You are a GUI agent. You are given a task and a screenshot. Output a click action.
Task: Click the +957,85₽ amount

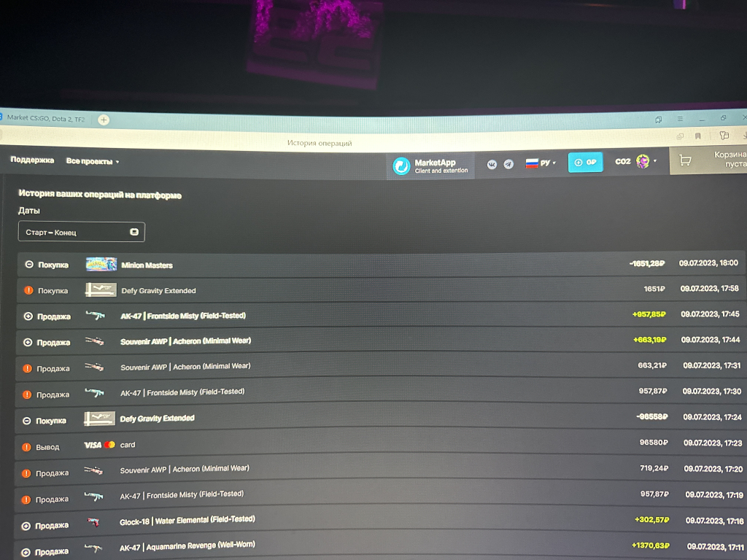coord(649,314)
